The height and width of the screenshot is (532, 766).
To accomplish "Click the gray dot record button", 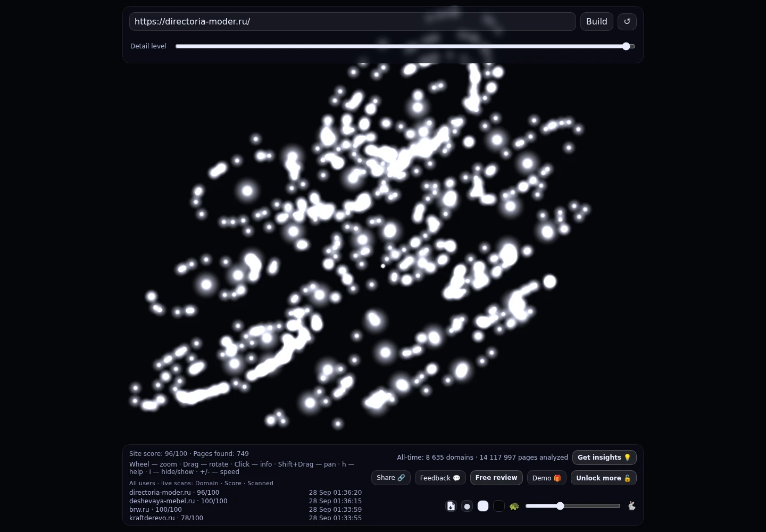I will point(467,506).
